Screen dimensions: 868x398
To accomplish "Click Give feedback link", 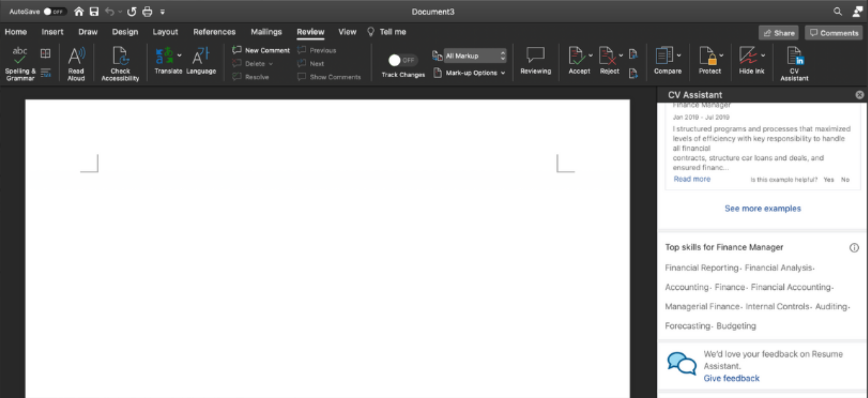I will tap(731, 378).
